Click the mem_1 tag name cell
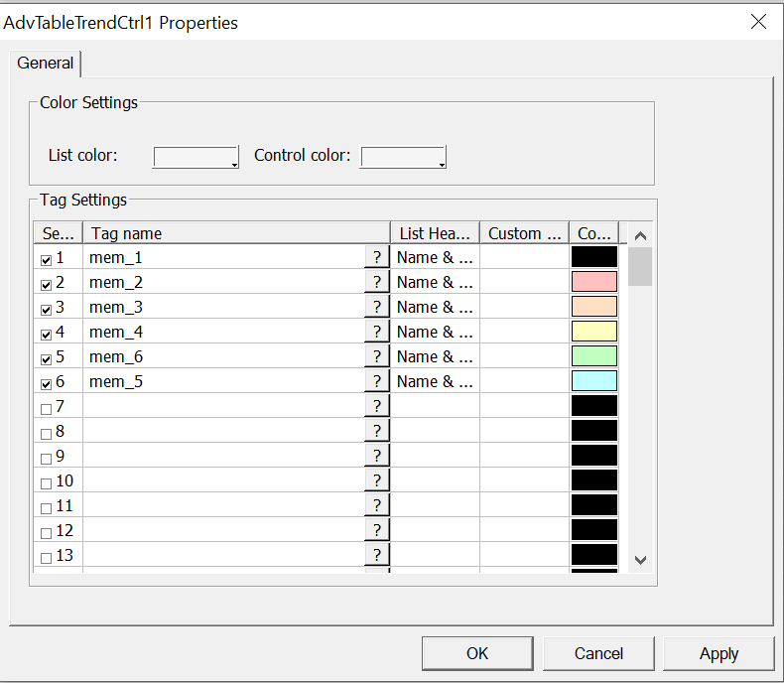 pyautogui.click(x=224, y=257)
